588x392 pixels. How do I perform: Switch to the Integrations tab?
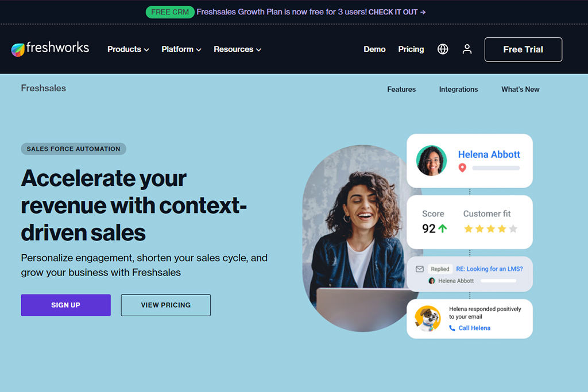tap(458, 90)
